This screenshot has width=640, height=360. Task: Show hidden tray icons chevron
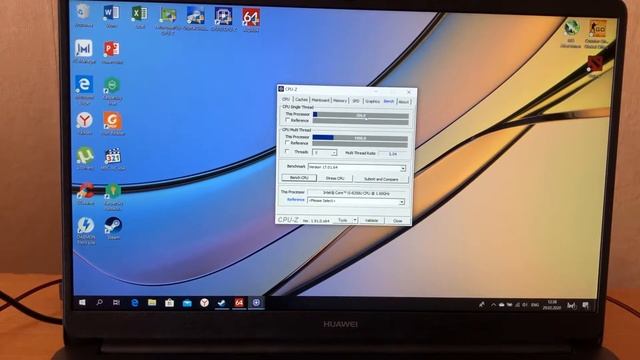(493, 304)
